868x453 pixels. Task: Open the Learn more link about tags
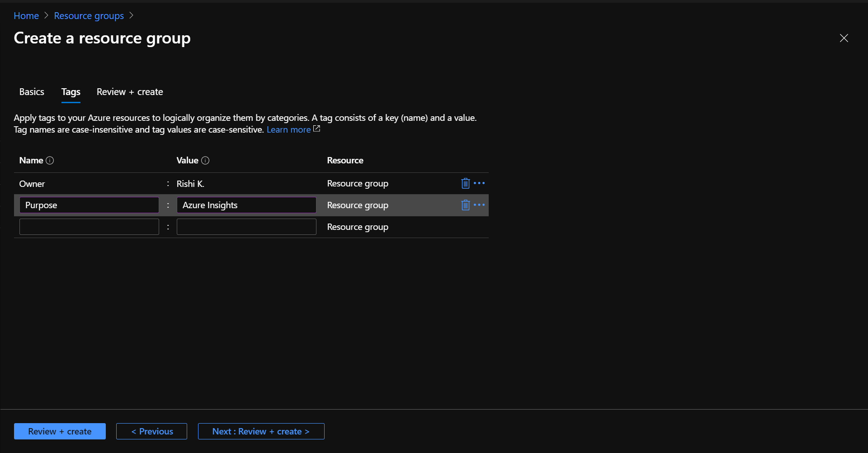click(289, 130)
